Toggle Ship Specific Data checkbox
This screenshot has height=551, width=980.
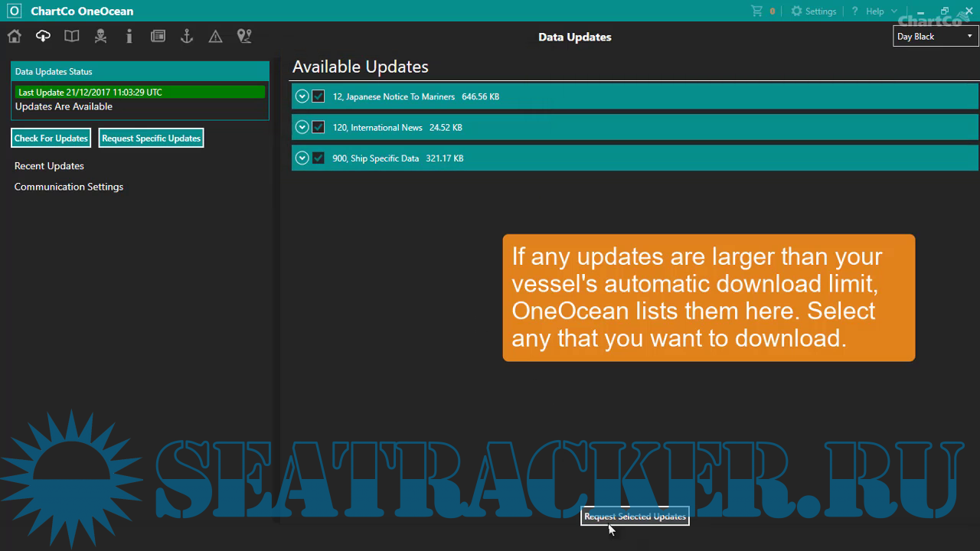point(318,158)
